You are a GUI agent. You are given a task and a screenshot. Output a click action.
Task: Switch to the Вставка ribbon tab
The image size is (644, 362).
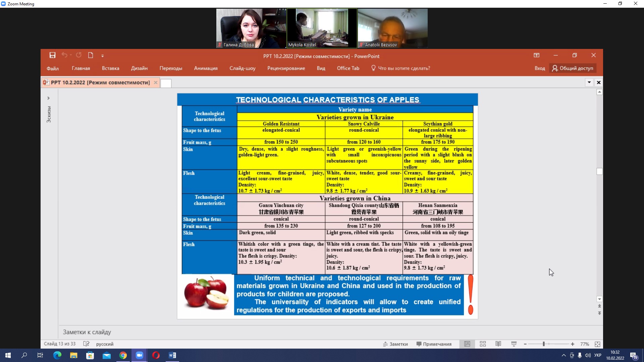[x=111, y=68]
